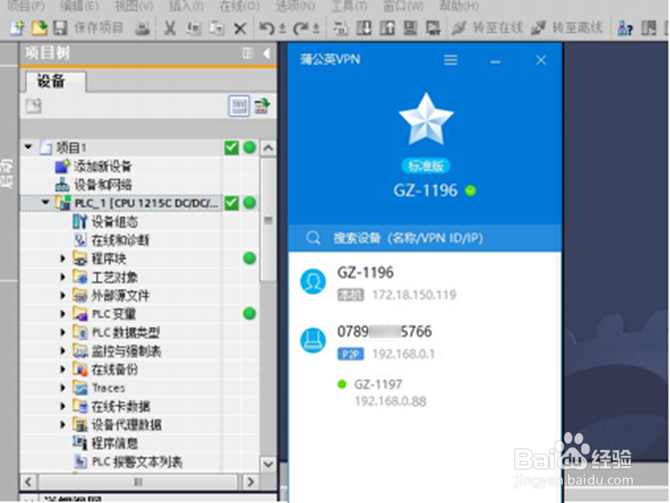Click green checkmark status for PLC_1
This screenshot has height=503, width=670.
231,203
